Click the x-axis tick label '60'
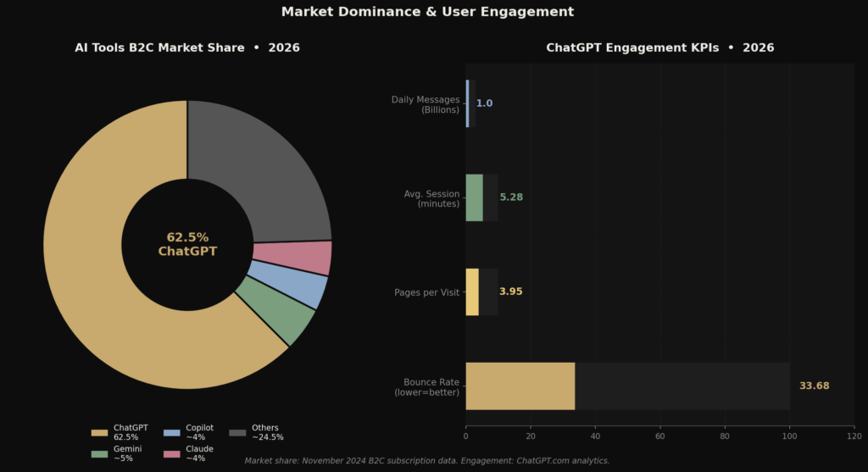The width and height of the screenshot is (868, 472). (659, 436)
